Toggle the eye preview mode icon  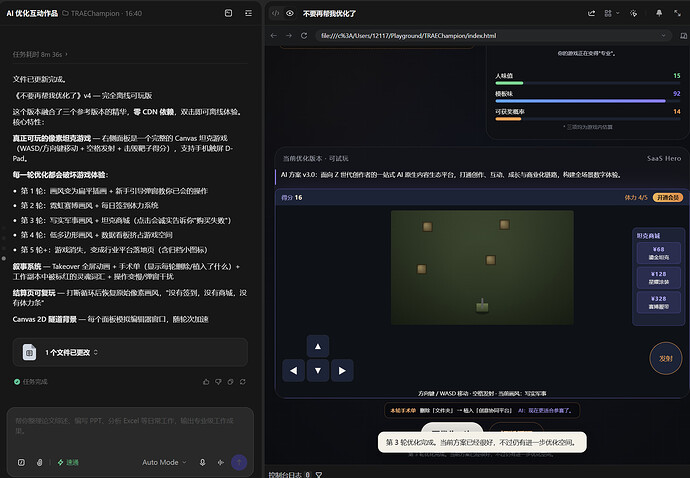(x=290, y=13)
